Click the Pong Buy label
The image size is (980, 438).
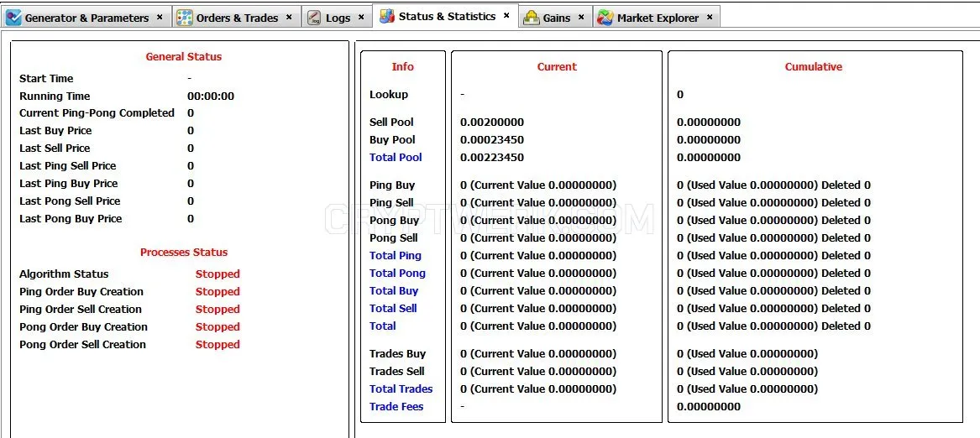point(395,221)
